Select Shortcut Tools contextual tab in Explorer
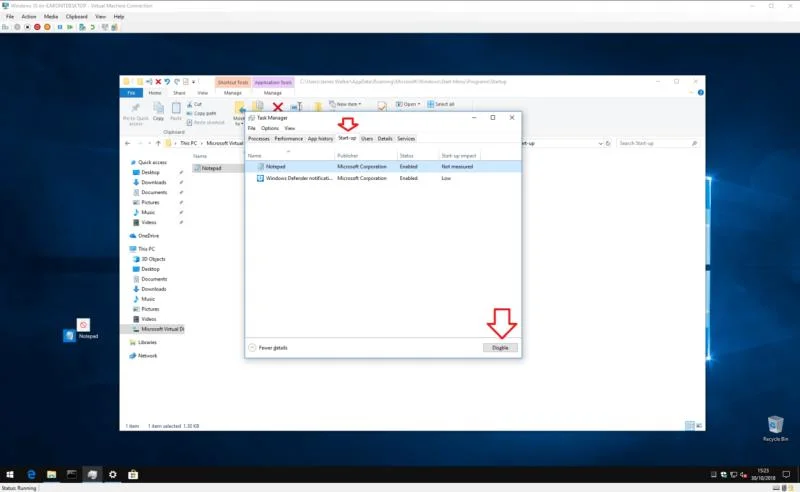 [233, 82]
